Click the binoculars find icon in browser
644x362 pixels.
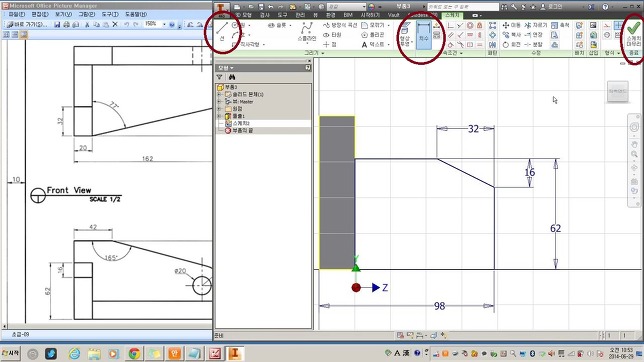coord(232,77)
